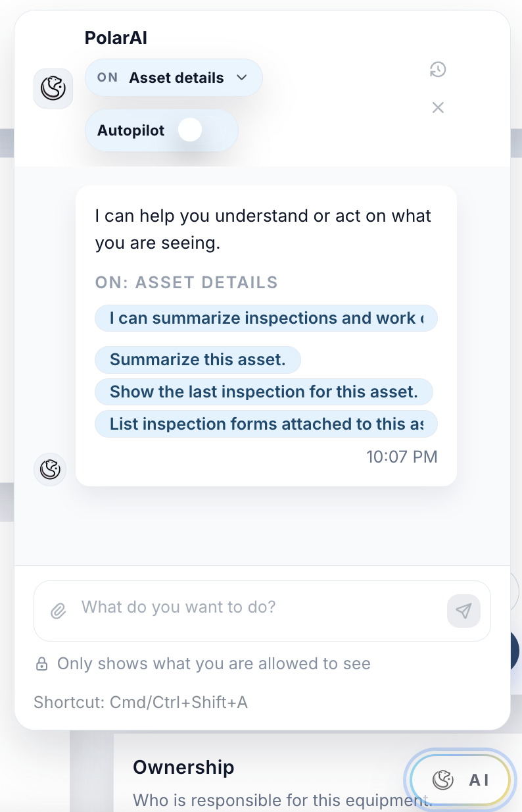Click the "I can summarize inspections" chip
Image resolution: width=522 pixels, height=812 pixels.
point(266,318)
